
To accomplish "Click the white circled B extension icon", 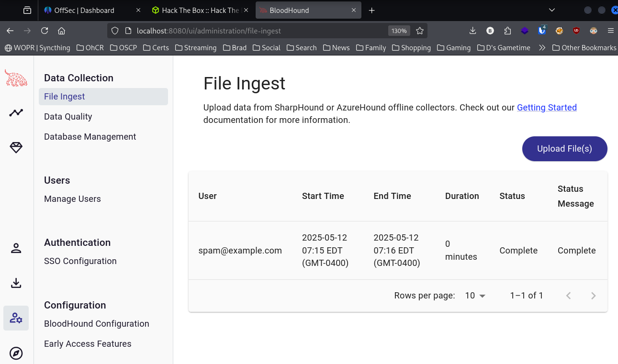I will (490, 31).
